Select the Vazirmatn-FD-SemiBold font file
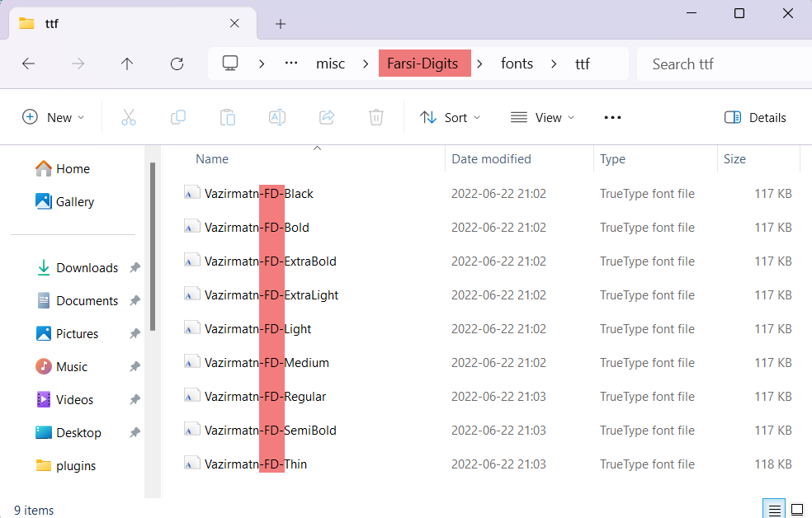 pos(271,430)
